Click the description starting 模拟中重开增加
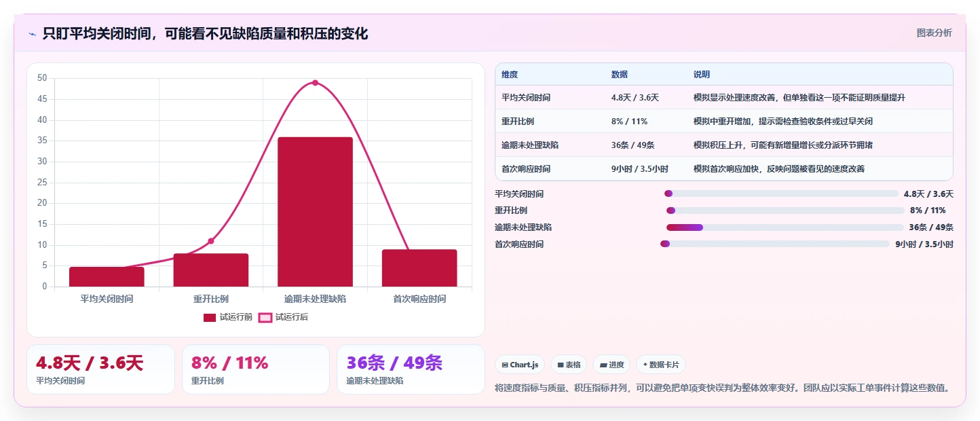This screenshot has width=980, height=421. (783, 122)
